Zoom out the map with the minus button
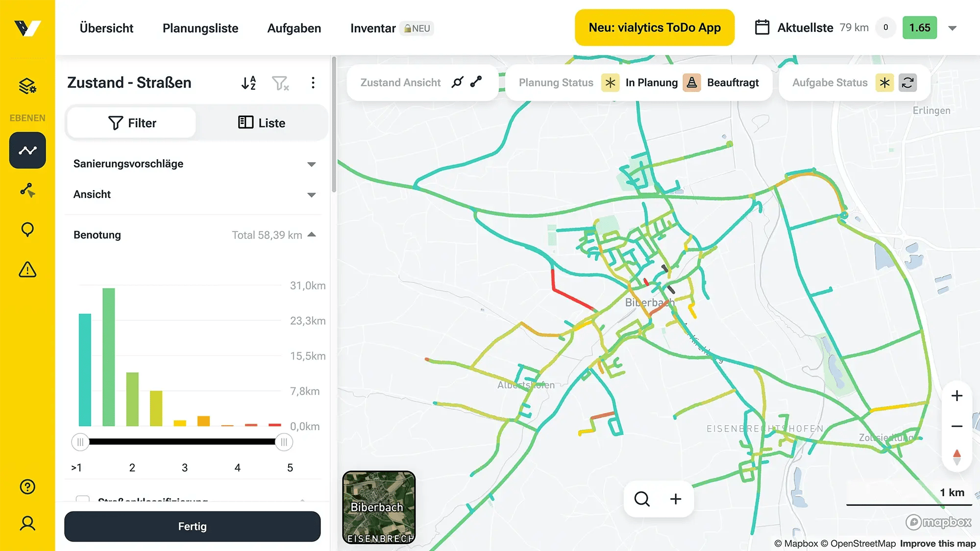This screenshot has width=980, height=551. [957, 426]
